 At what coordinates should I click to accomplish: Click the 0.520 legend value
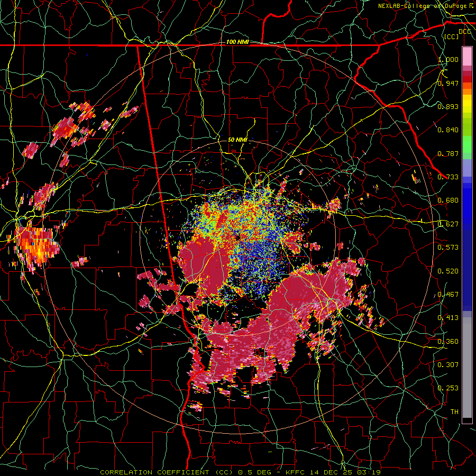(x=448, y=271)
